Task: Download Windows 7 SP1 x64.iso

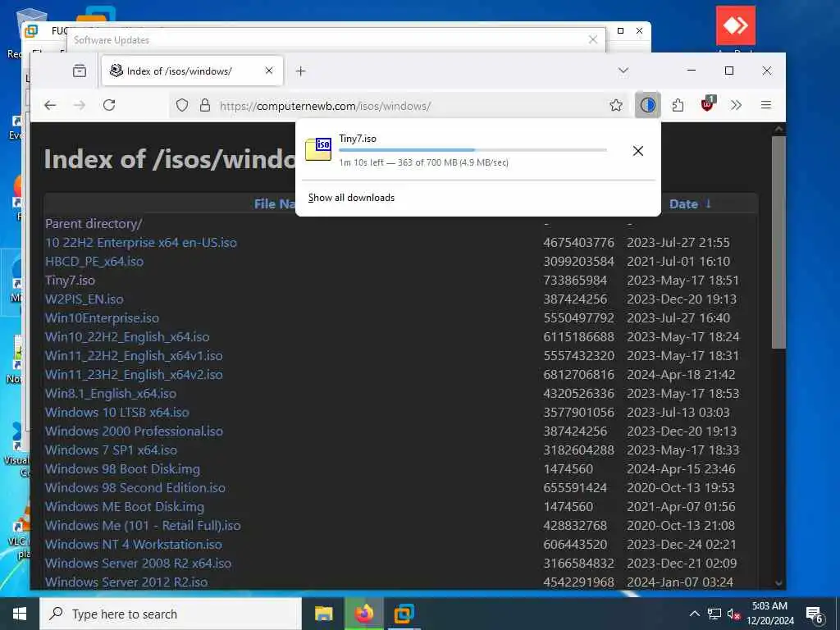Action: pyautogui.click(x=111, y=450)
